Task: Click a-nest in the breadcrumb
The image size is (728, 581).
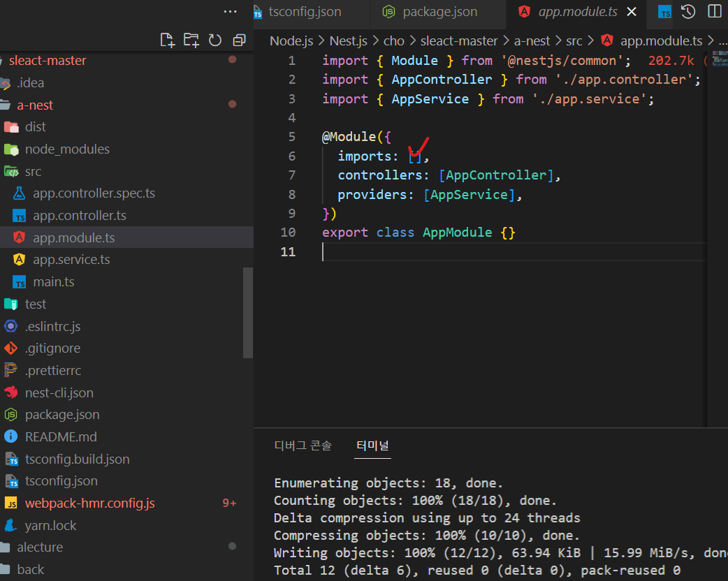Action: click(532, 41)
